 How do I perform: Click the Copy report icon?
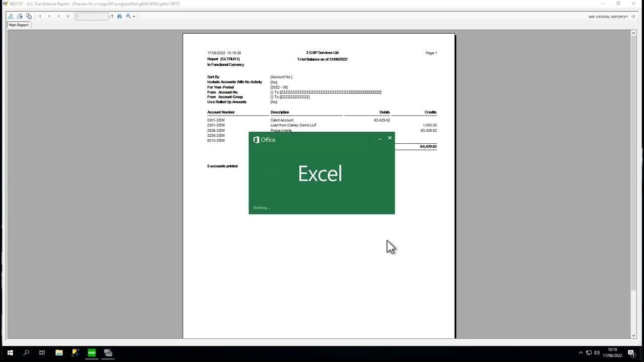[x=29, y=16]
